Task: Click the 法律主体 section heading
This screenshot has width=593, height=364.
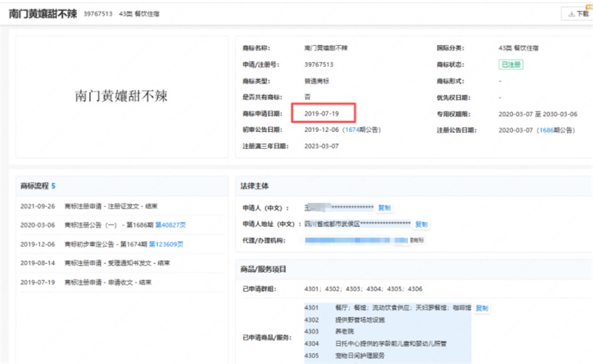Action: [x=254, y=186]
